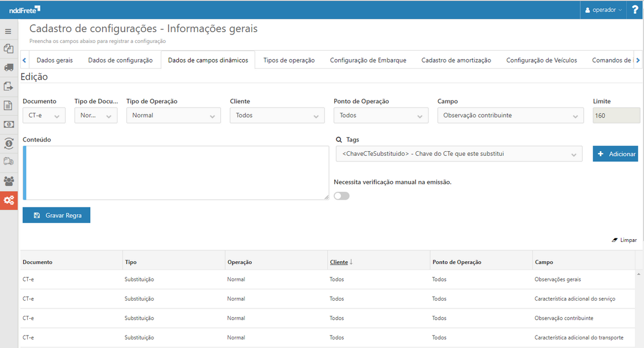
Task: Click the Limpar link above the table
Action: click(624, 240)
